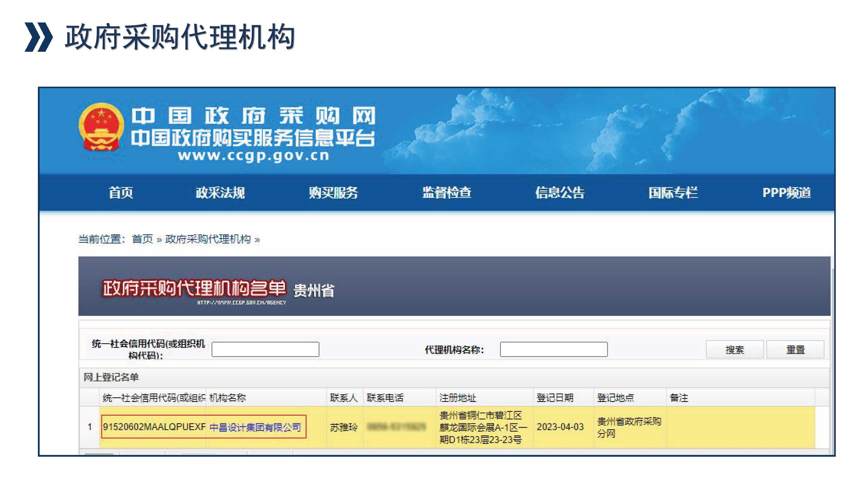Open the 首页 navigation item
This screenshot has height=486, width=868.
click(x=121, y=193)
